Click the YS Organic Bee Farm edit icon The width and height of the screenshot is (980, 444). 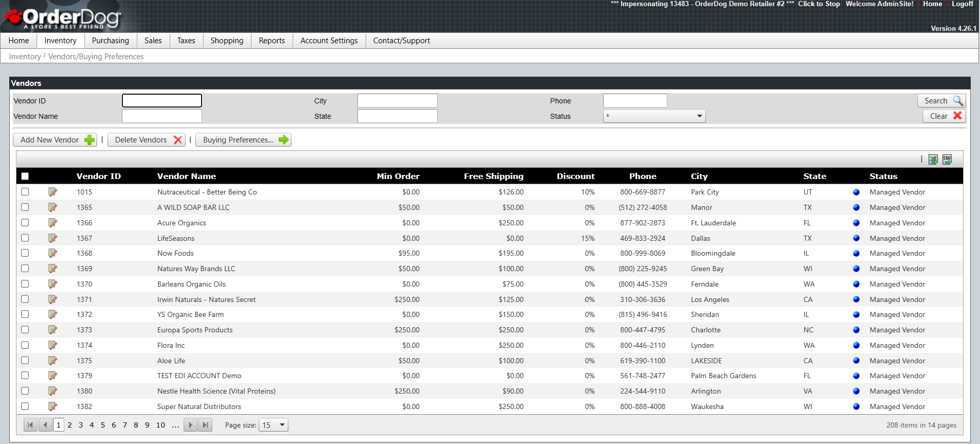click(52, 314)
